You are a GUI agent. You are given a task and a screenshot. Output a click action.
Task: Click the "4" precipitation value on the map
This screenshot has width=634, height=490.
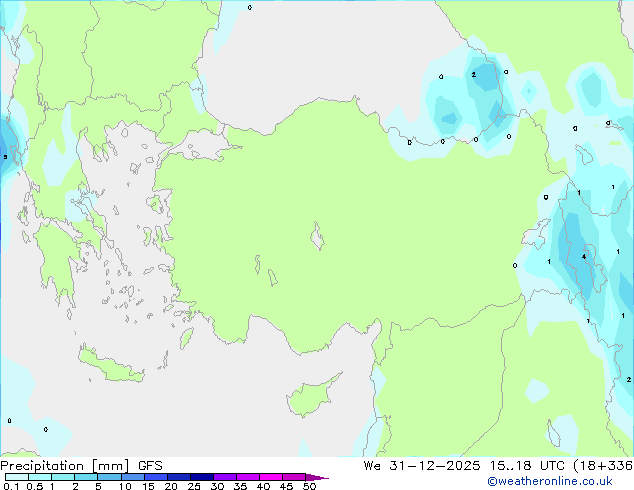click(584, 257)
